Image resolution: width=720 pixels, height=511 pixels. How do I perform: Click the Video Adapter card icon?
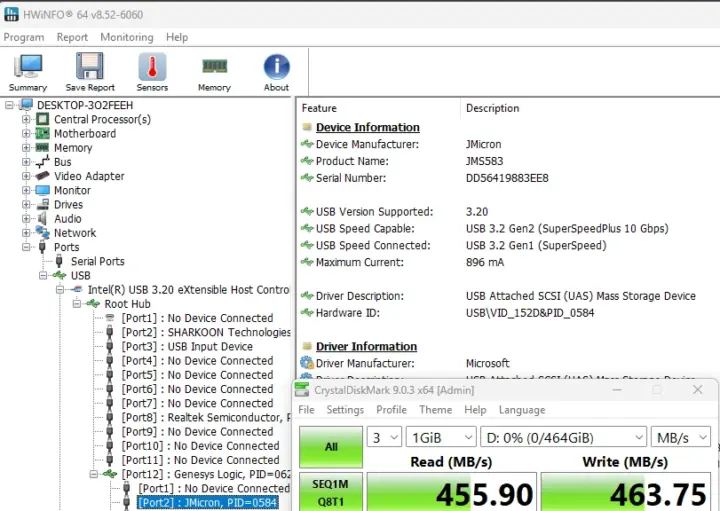[x=42, y=176]
